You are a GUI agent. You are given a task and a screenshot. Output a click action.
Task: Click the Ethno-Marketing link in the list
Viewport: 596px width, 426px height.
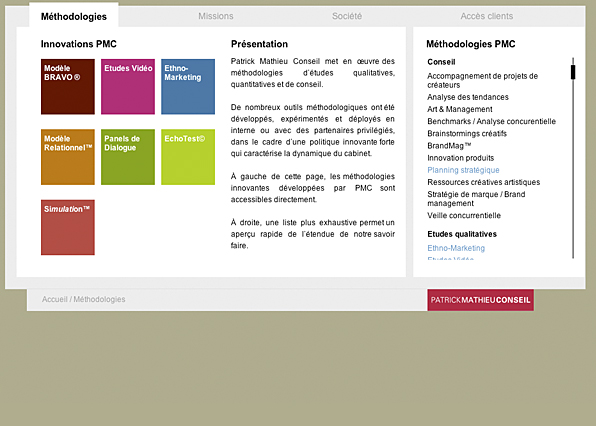[456, 248]
